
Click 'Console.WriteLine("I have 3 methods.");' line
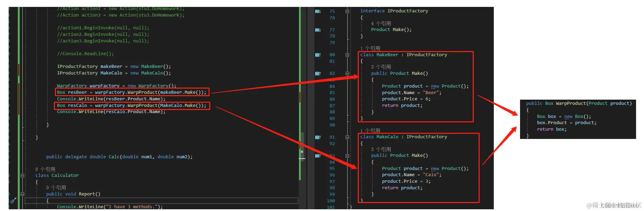coord(110,207)
